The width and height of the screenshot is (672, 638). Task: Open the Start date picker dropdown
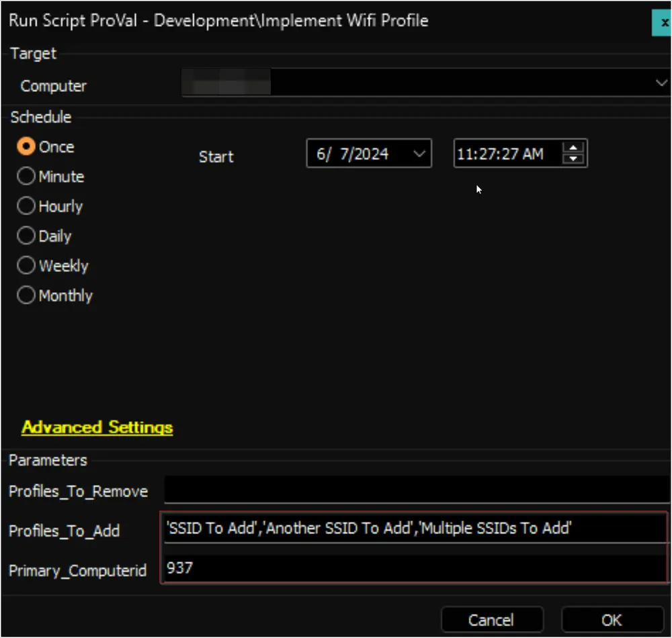(x=419, y=153)
